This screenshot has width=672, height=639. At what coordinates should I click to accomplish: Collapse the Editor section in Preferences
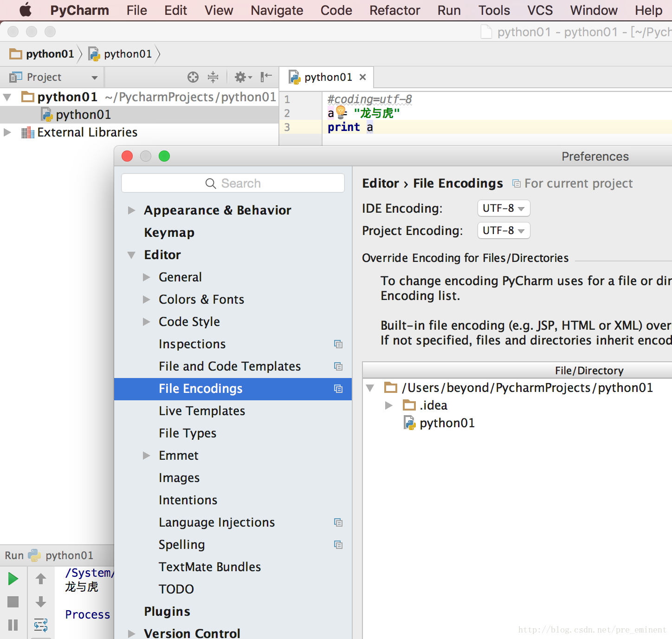click(x=132, y=255)
